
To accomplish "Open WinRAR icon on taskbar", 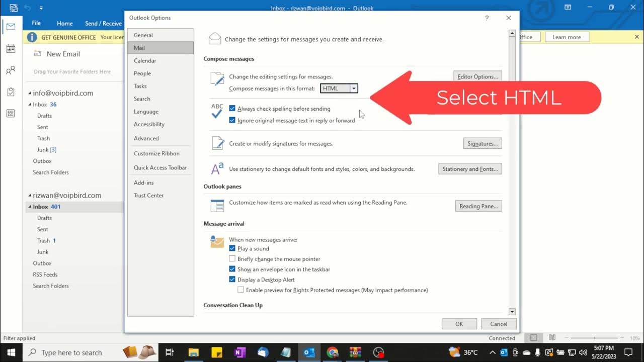I will (356, 352).
